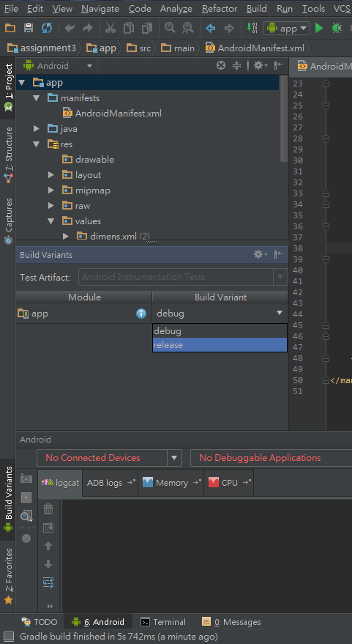
Task: Click the screen record icon in Android panel
Action: (26, 497)
